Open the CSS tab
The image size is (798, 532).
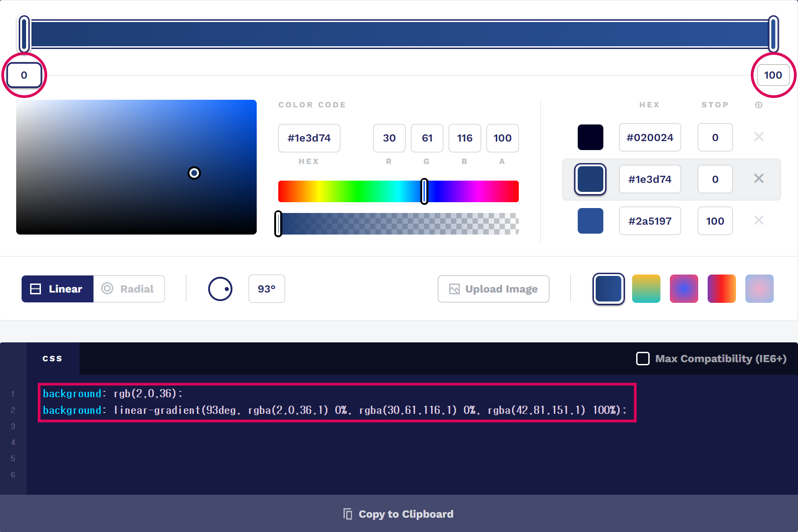click(53, 359)
